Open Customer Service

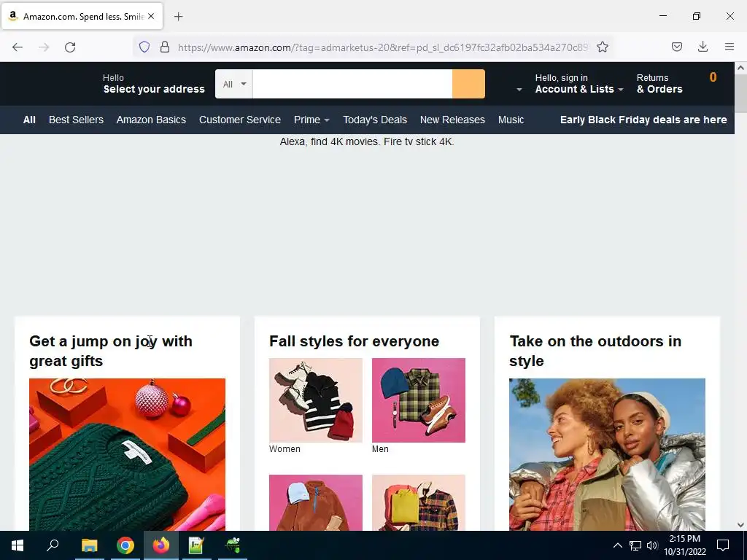tap(239, 120)
